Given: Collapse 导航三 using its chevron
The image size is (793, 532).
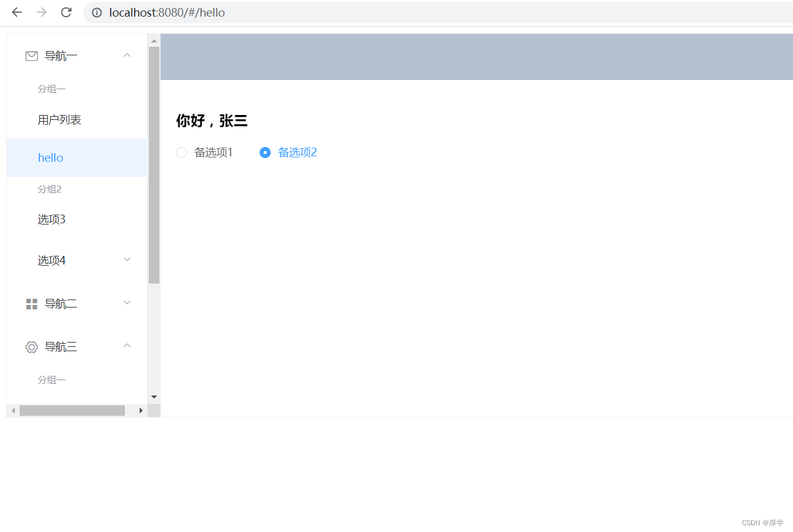Looking at the screenshot, I should [x=127, y=346].
